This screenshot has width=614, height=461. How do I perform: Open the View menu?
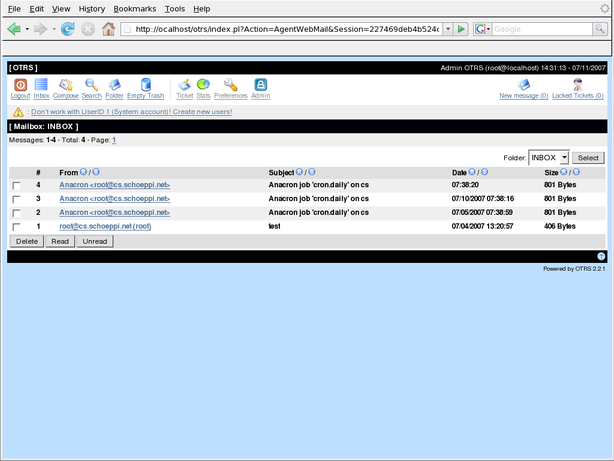[61, 9]
